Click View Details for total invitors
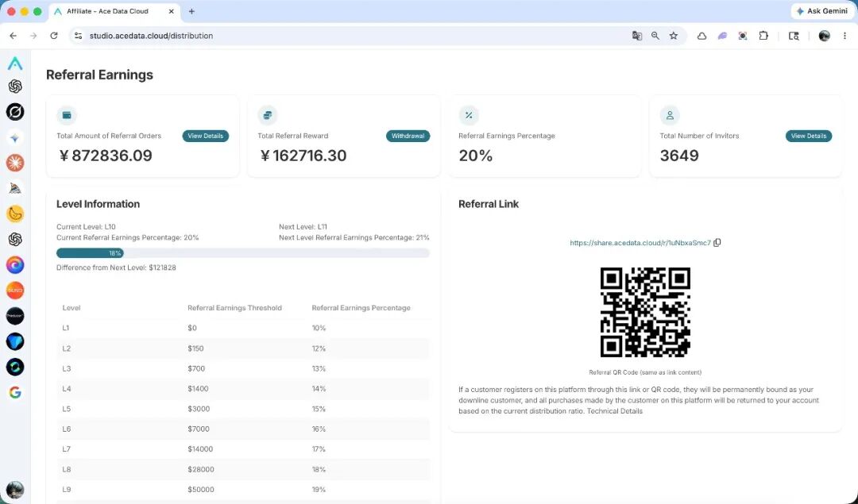The image size is (858, 504). pos(809,136)
